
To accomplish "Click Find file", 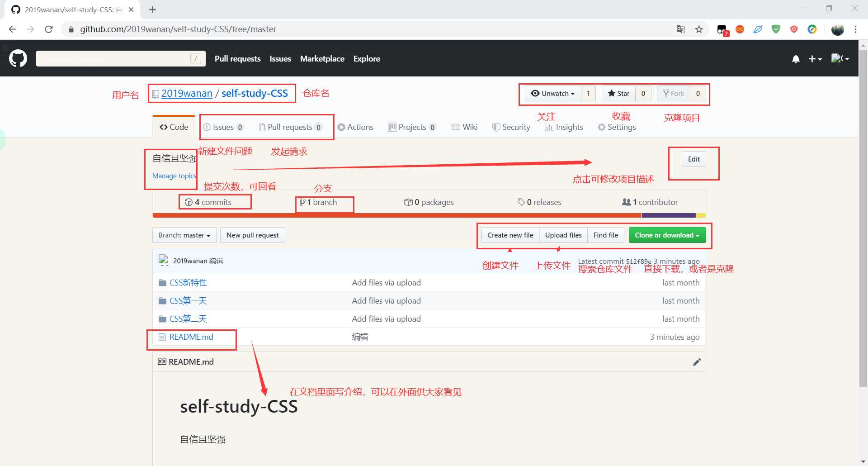I will coord(606,235).
